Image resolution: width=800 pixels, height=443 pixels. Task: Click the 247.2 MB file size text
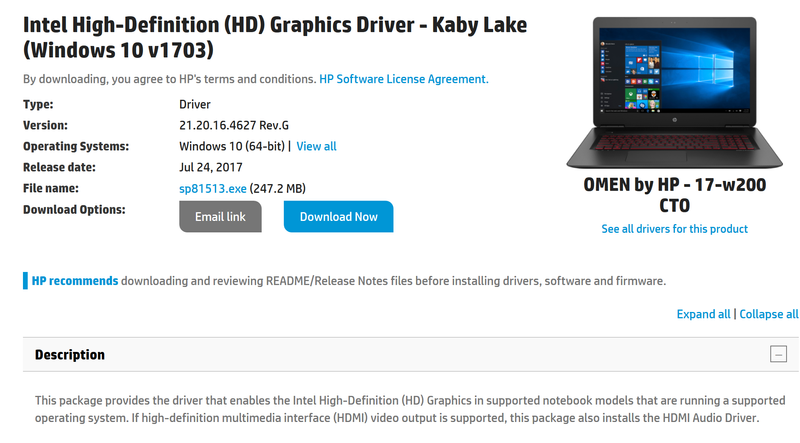(x=277, y=188)
